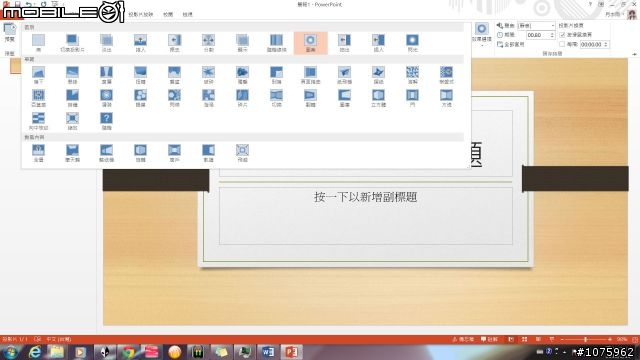The width and height of the screenshot is (640, 360).
Task: Apply the Page Curl transition
Action: 311,75
